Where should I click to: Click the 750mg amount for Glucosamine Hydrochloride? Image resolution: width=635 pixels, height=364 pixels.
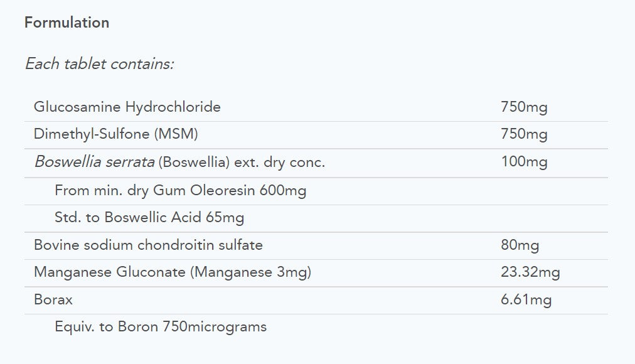pyautogui.click(x=524, y=107)
